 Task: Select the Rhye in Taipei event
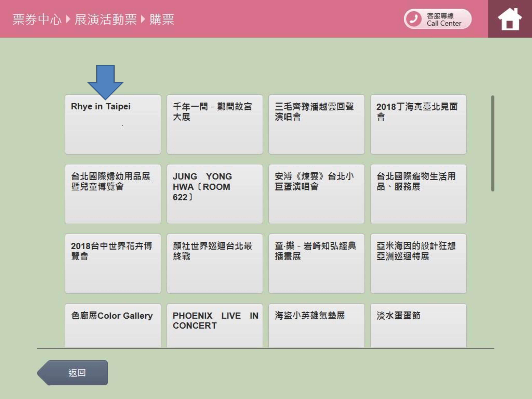click(113, 124)
